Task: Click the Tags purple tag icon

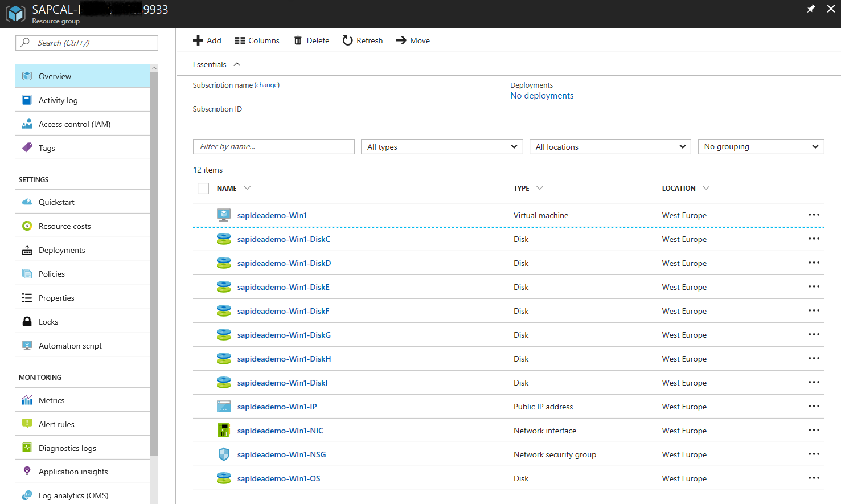Action: point(27,147)
